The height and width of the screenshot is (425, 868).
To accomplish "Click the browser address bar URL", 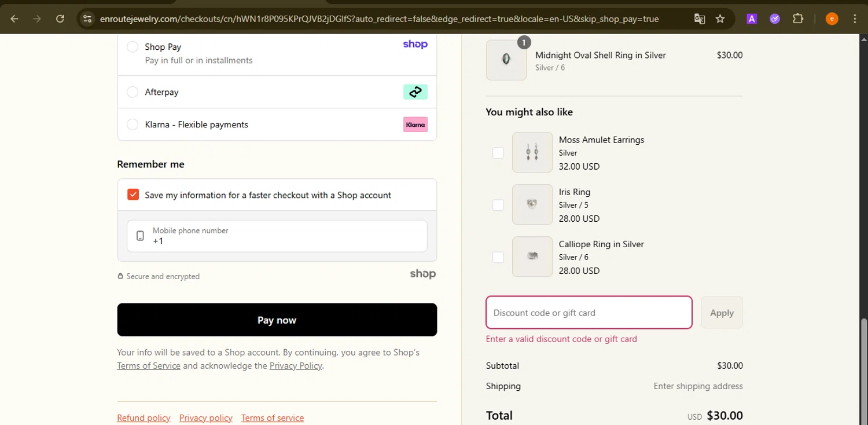I will (x=379, y=19).
